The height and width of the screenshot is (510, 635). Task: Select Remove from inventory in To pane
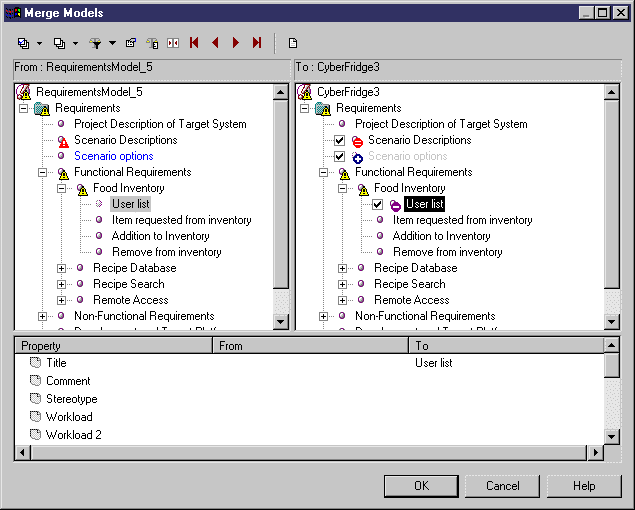(448, 252)
